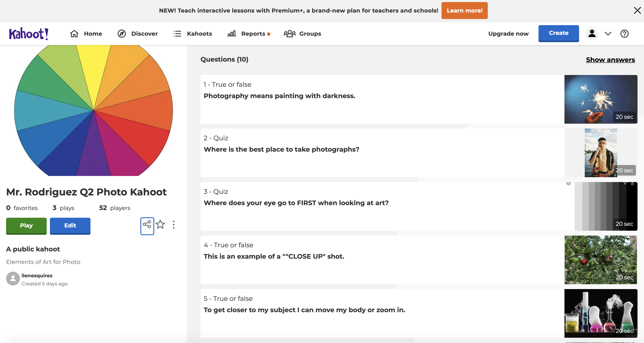Screen dimensions: 644x343
Task: Open Groups in navigation
Action: pos(302,33)
